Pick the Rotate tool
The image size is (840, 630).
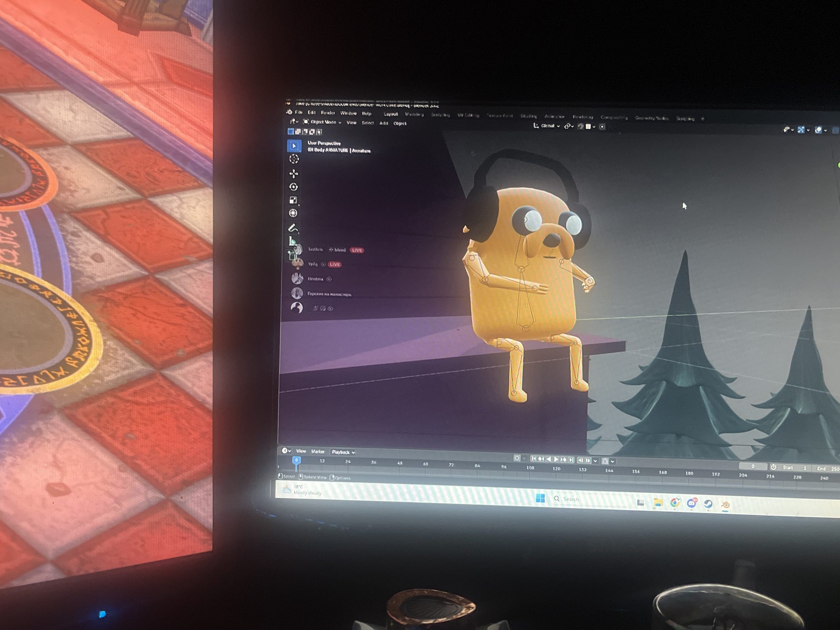click(294, 187)
